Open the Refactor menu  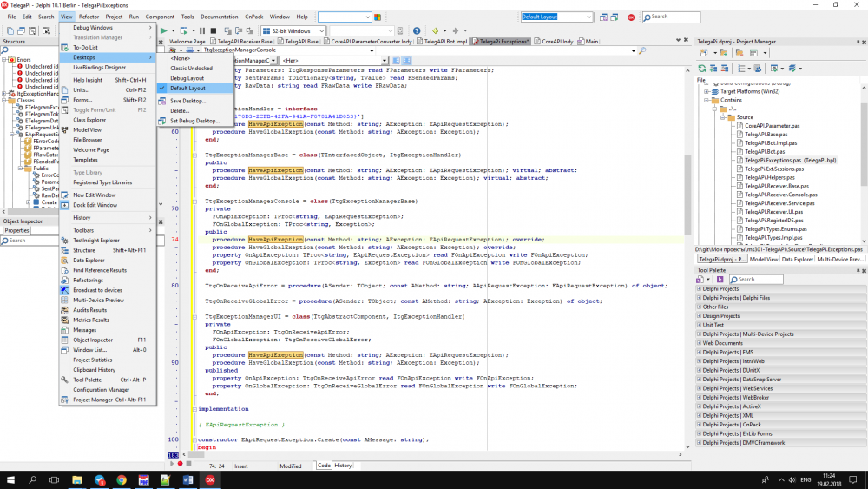pos(89,17)
